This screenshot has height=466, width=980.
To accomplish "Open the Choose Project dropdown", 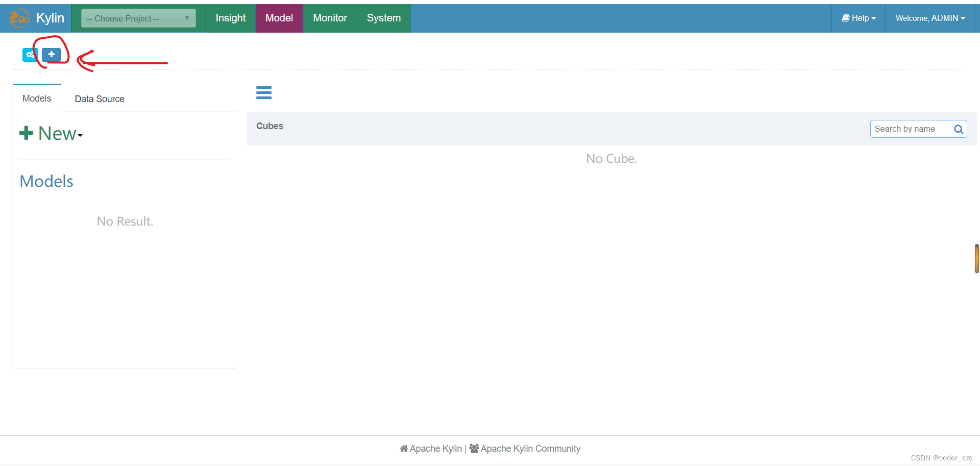I will [x=138, y=18].
